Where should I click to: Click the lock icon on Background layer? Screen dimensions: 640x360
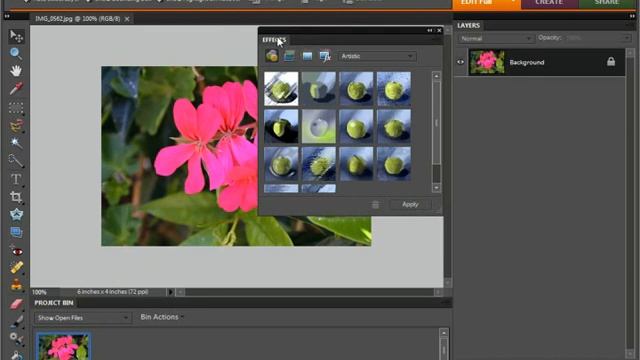point(611,62)
